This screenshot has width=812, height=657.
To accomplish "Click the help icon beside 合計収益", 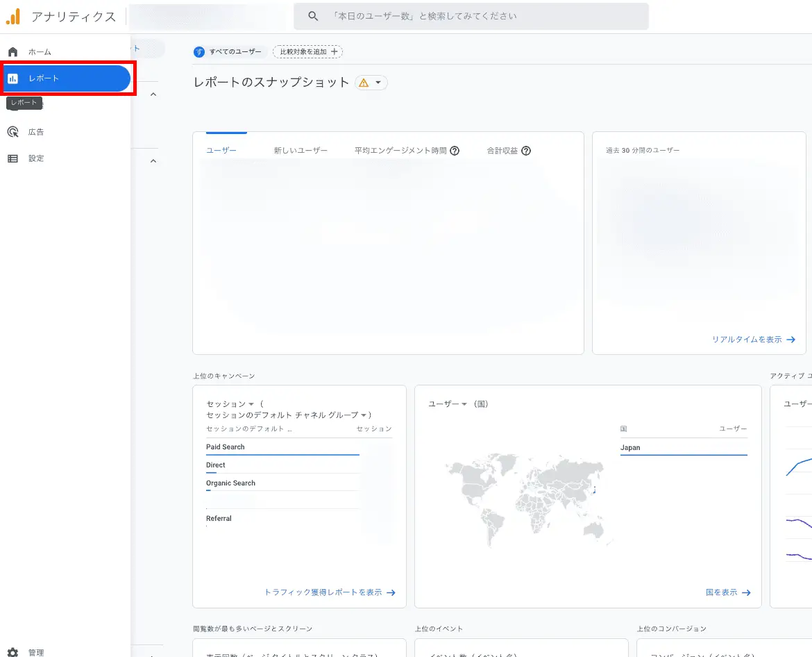I will pos(526,149).
